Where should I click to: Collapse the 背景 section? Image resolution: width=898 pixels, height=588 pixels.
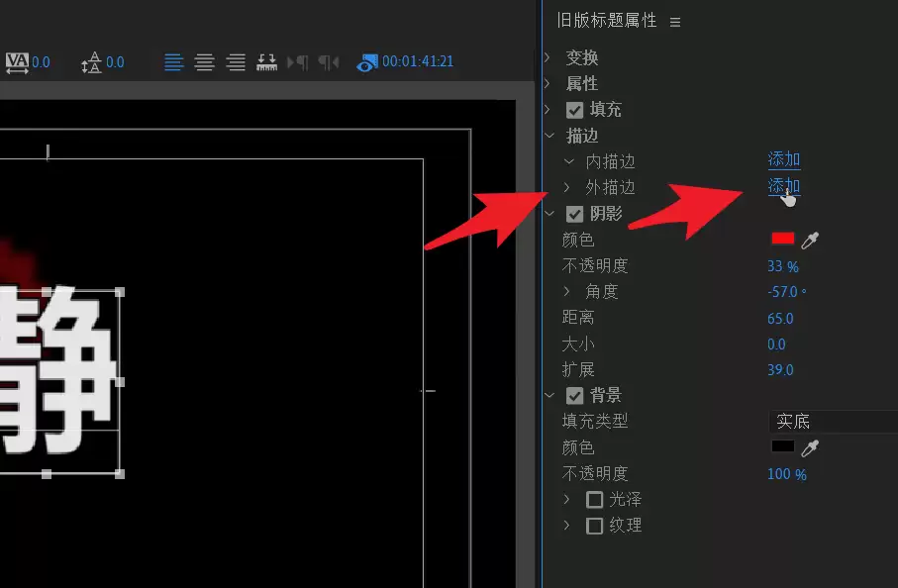549,395
